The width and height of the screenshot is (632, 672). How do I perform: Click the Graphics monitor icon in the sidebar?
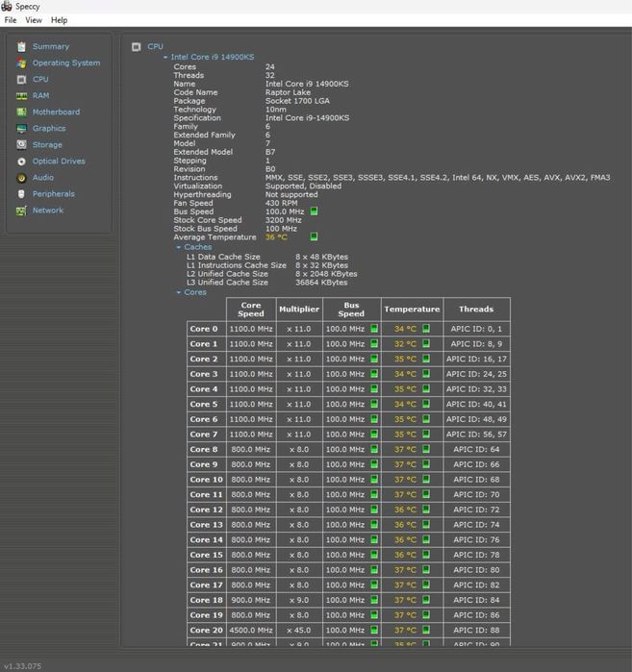tap(21, 129)
